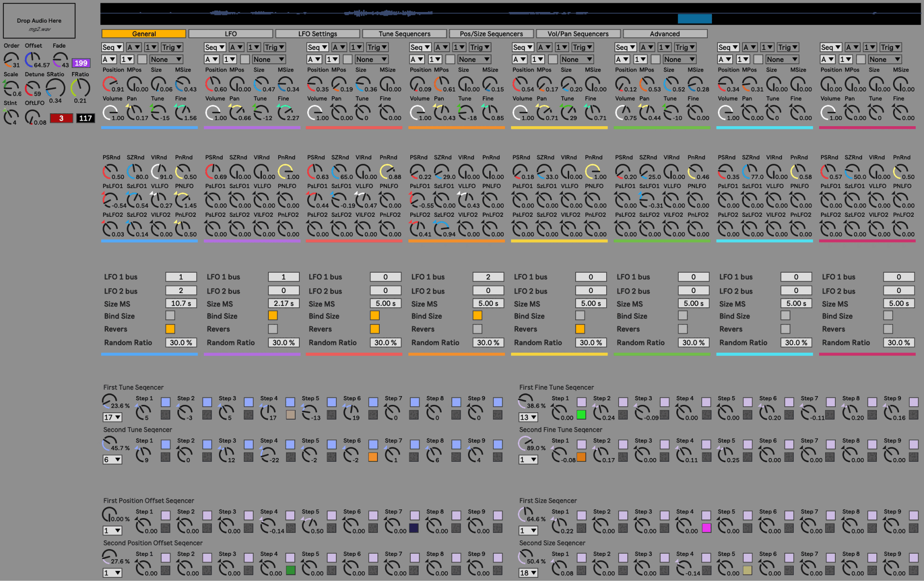Edit the Size MS field showing 10.7 s

coord(181,303)
